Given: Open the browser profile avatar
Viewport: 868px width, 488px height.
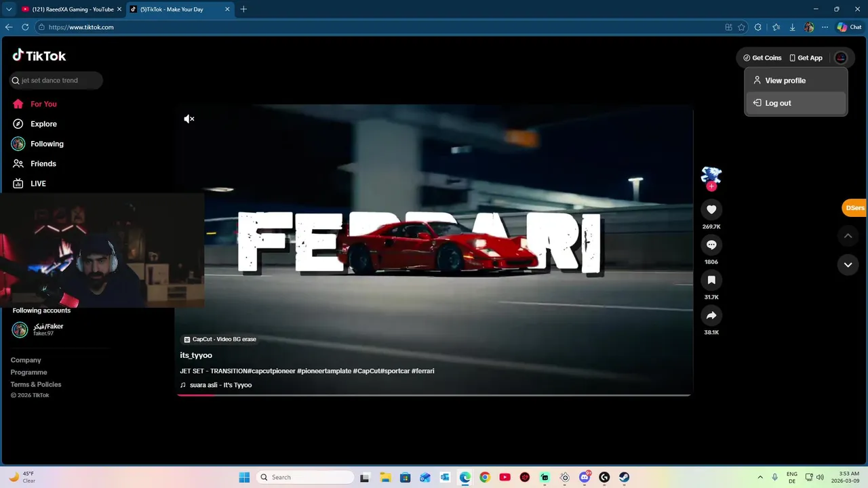Looking at the screenshot, I should (x=808, y=27).
